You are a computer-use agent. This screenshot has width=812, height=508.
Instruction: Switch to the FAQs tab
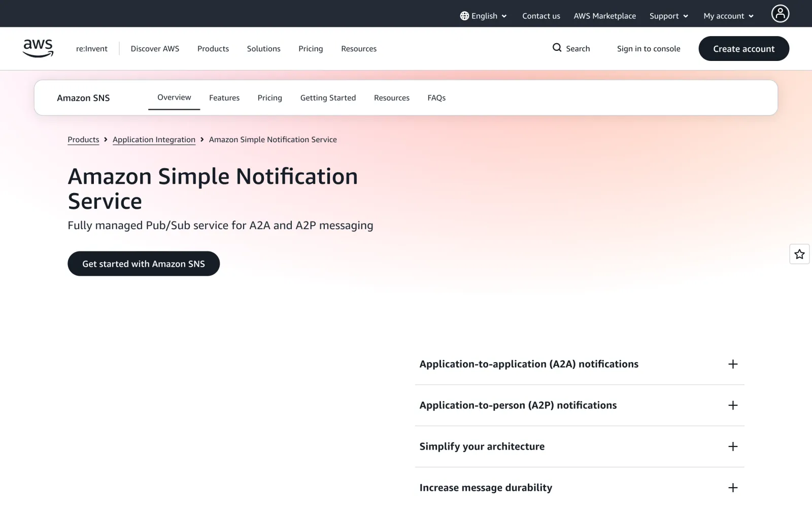click(436, 98)
